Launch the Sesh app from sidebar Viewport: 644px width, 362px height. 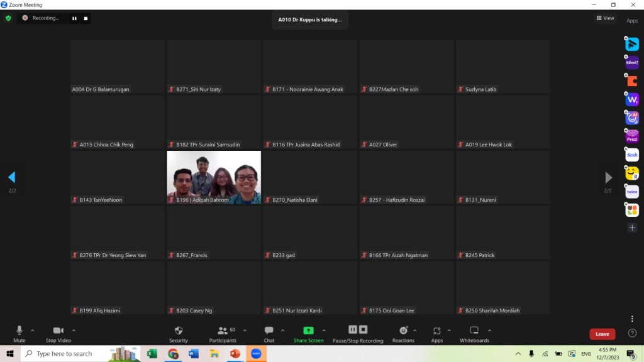point(632,155)
